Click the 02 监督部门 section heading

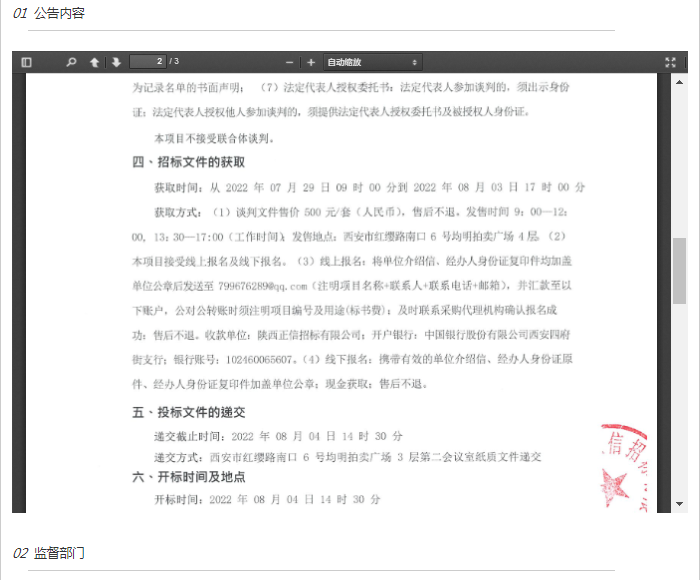49,553
